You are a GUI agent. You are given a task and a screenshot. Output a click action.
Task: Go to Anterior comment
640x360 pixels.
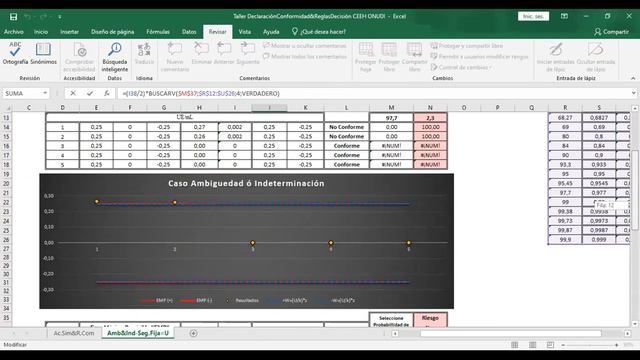tap(224, 53)
